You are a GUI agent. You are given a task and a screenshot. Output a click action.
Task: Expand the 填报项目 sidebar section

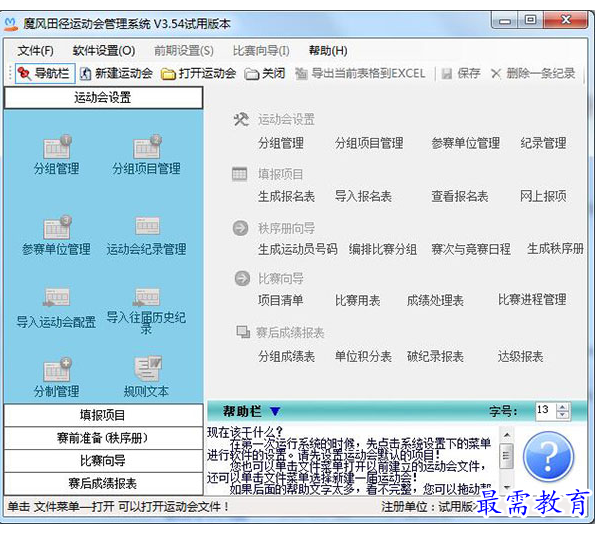[103, 415]
